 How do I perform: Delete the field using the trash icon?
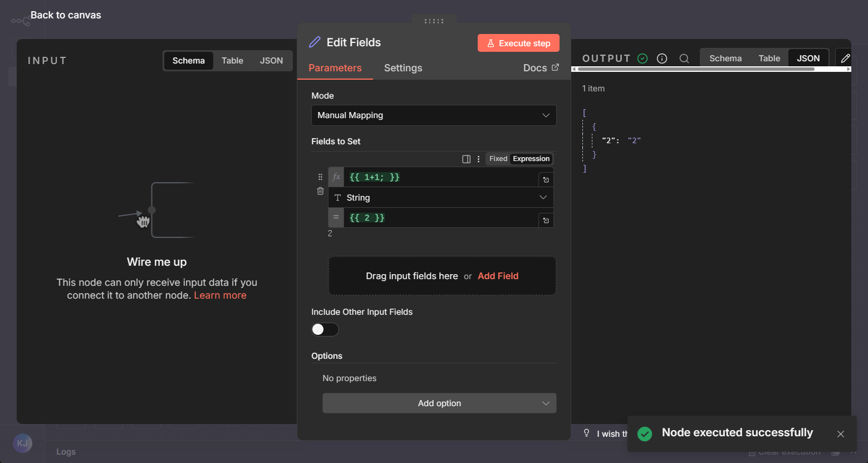(320, 191)
